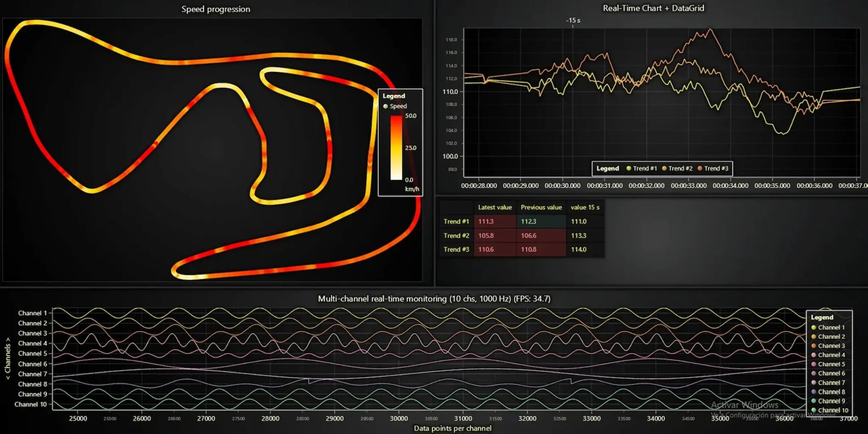868x434 pixels.
Task: Click latest value cell 111.3
Action: 495,221
